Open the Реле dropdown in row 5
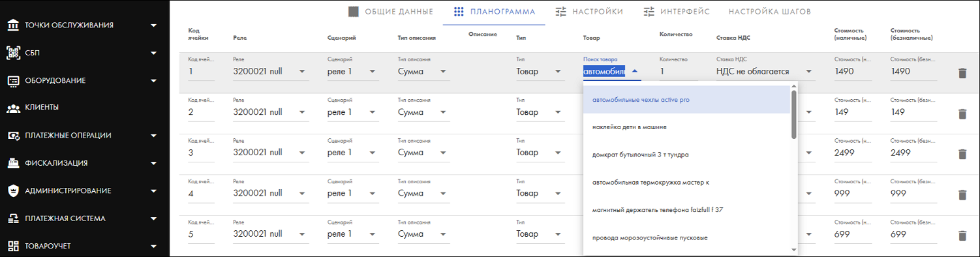 pyautogui.click(x=302, y=234)
